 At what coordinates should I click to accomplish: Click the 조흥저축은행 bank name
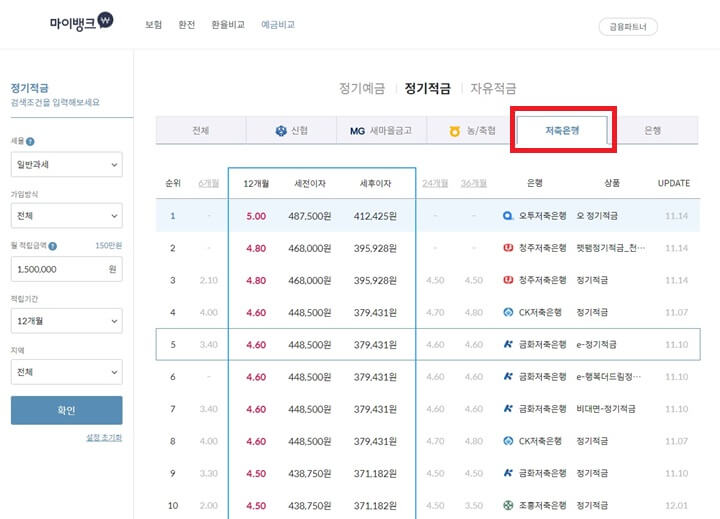click(542, 505)
